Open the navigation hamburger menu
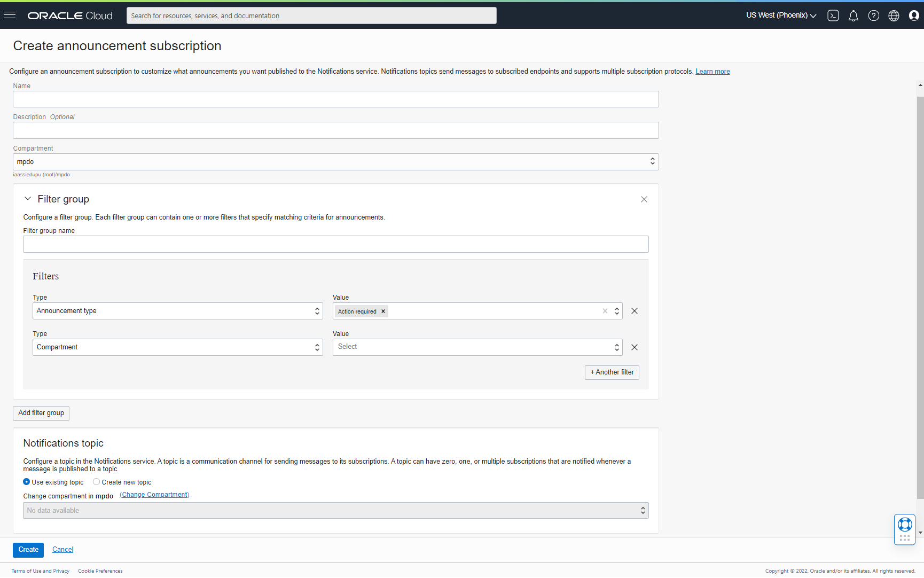Viewport: 924px width, 578px height. [10, 15]
